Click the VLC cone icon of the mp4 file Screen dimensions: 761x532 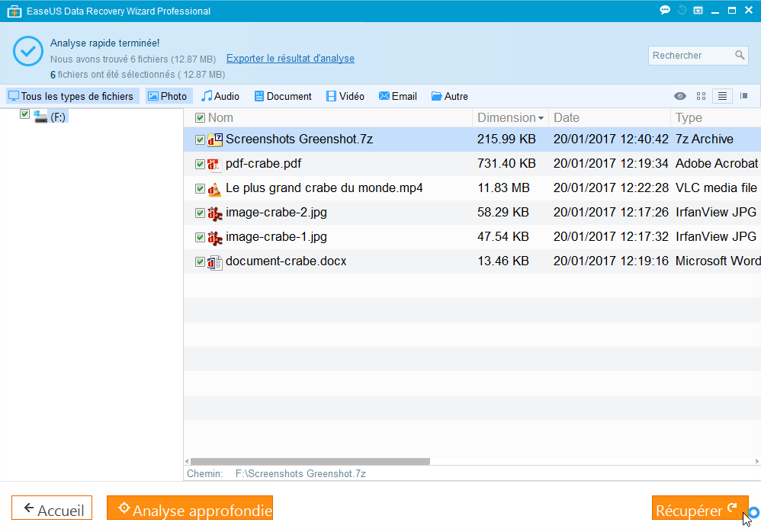214,189
